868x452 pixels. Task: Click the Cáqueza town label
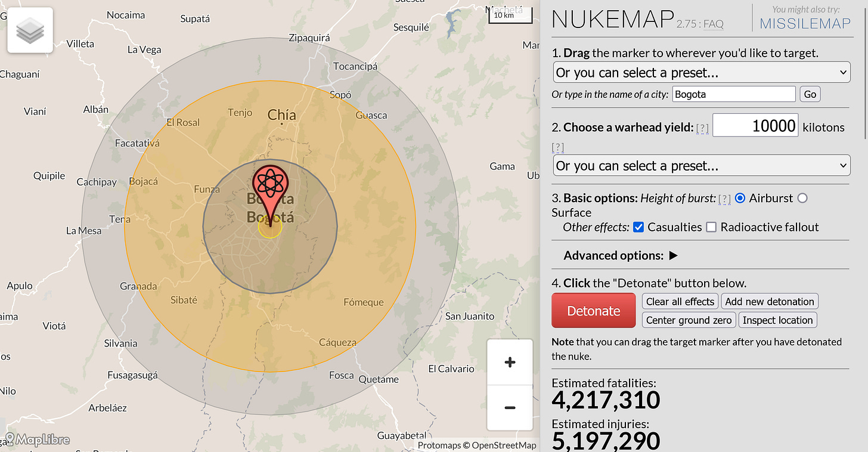[337, 342]
